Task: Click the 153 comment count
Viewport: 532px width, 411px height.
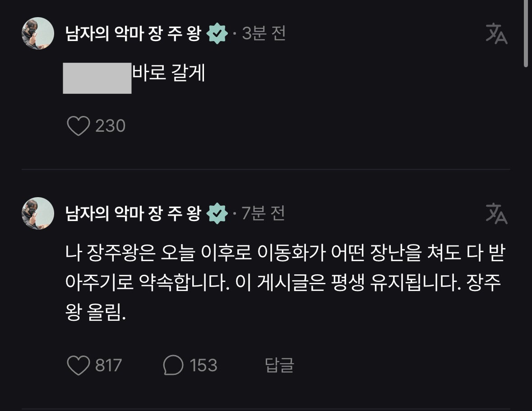Action: coord(204,365)
